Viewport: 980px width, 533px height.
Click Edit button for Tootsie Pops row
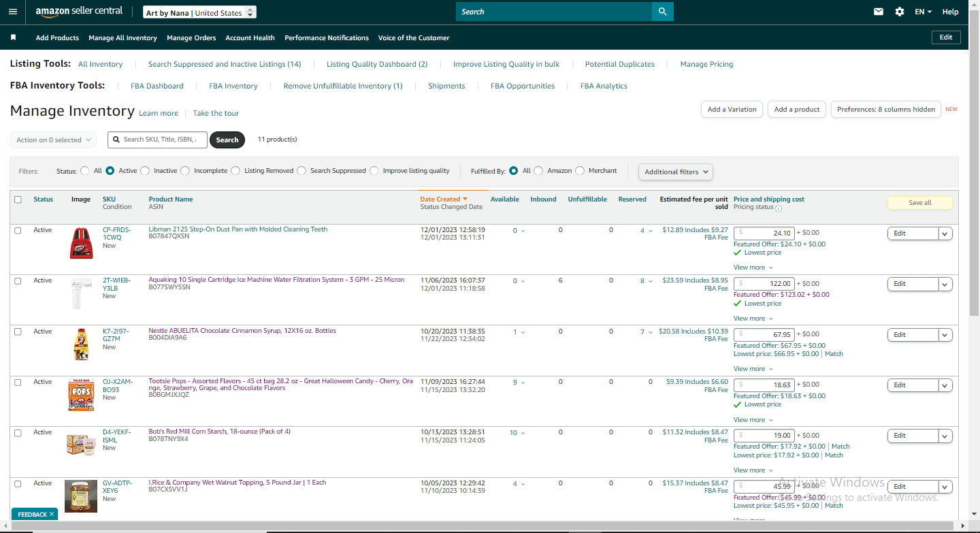[x=913, y=385]
